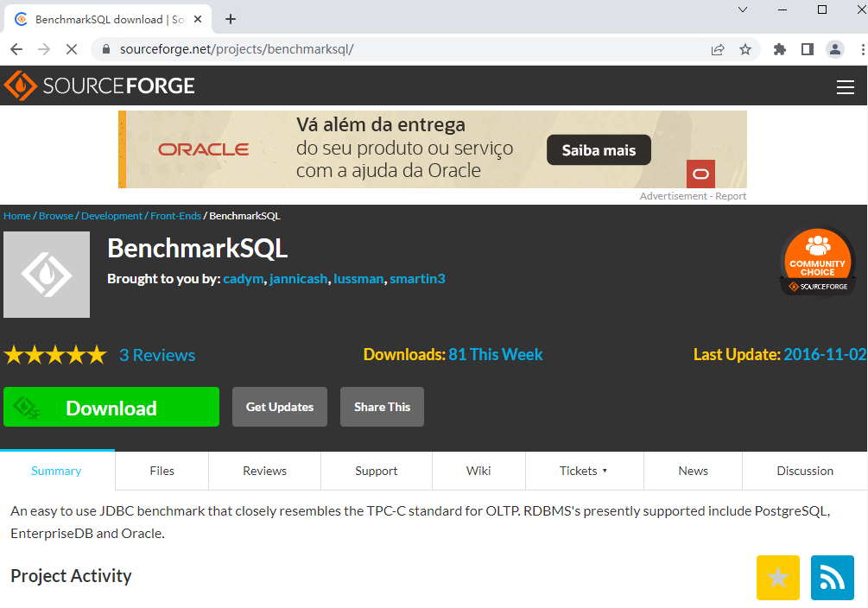Image resolution: width=868 pixels, height=608 pixels.
Task: Toggle the browser side panel icon
Action: click(807, 49)
